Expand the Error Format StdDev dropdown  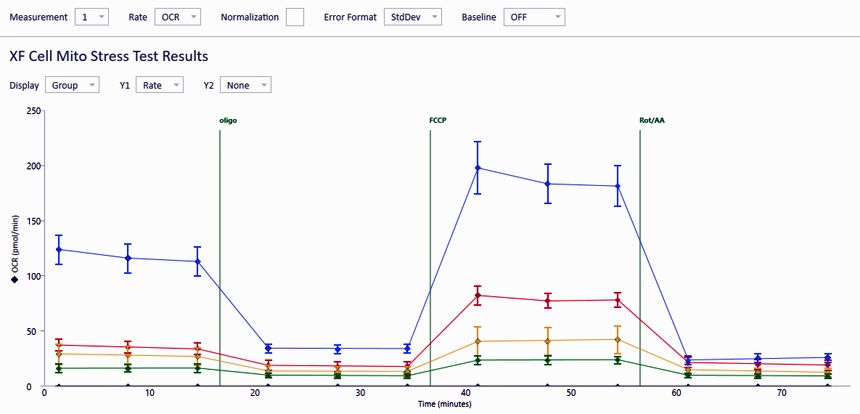click(413, 17)
